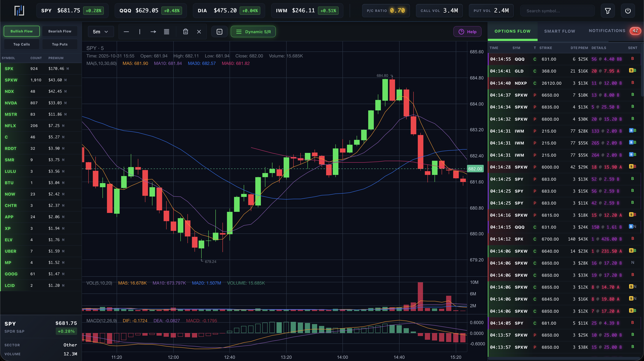Click the Search symbol input field
Viewport: 644px width, 361px height.
[x=558, y=10]
